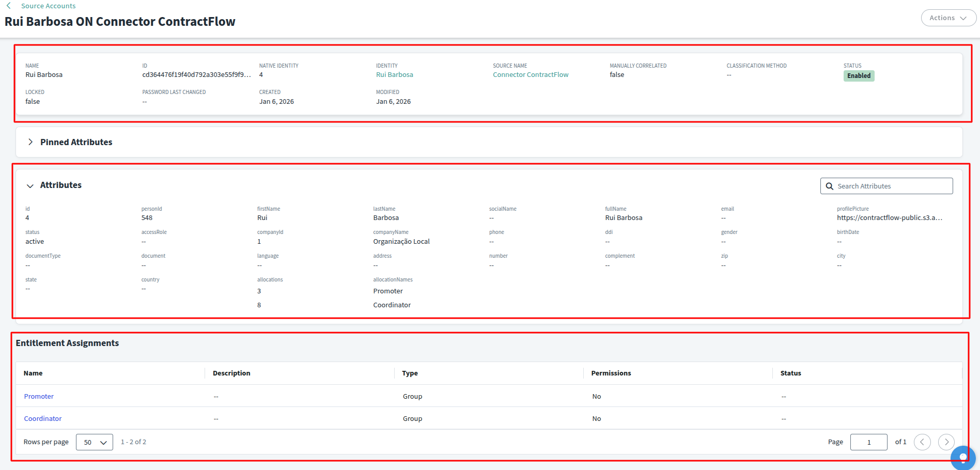Collapse the Attributes section
Image resolution: width=980 pixels, height=470 pixels.
(x=30, y=185)
